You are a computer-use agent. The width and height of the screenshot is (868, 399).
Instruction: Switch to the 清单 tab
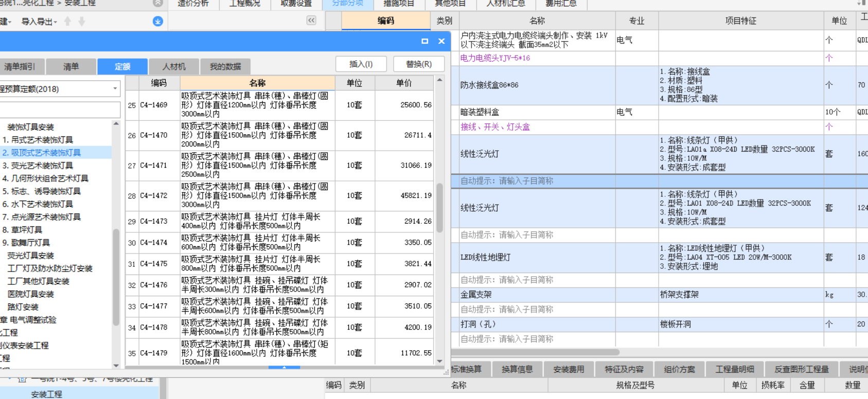click(x=71, y=66)
